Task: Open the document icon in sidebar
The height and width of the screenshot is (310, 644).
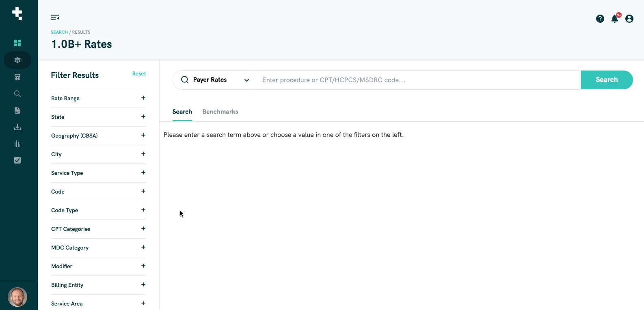Action: [x=17, y=110]
